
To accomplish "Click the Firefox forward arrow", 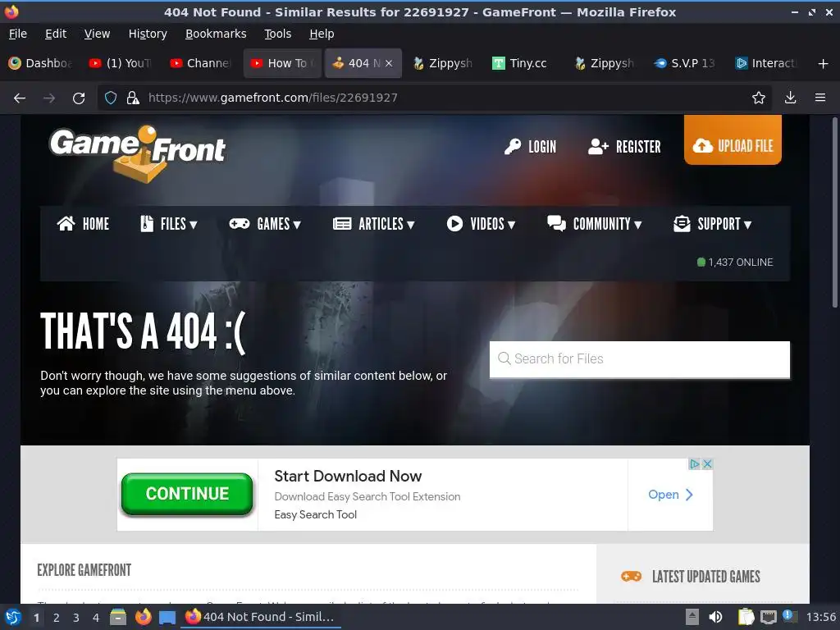I will click(x=49, y=98).
